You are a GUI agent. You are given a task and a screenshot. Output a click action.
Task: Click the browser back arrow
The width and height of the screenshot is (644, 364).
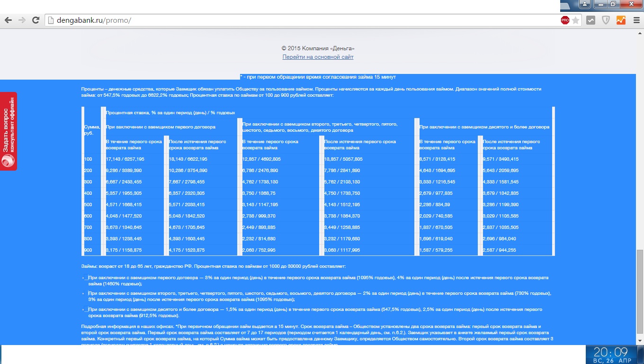[8, 20]
